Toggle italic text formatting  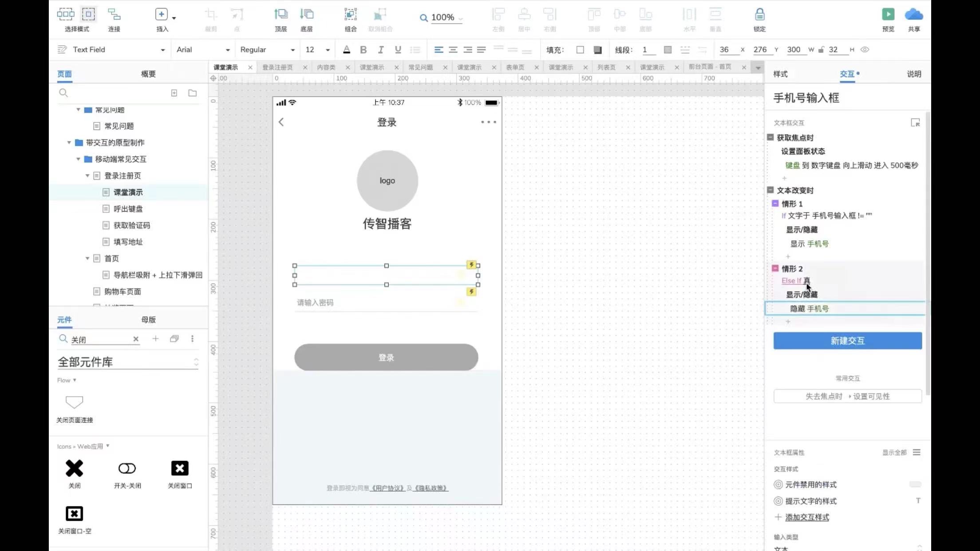point(380,50)
